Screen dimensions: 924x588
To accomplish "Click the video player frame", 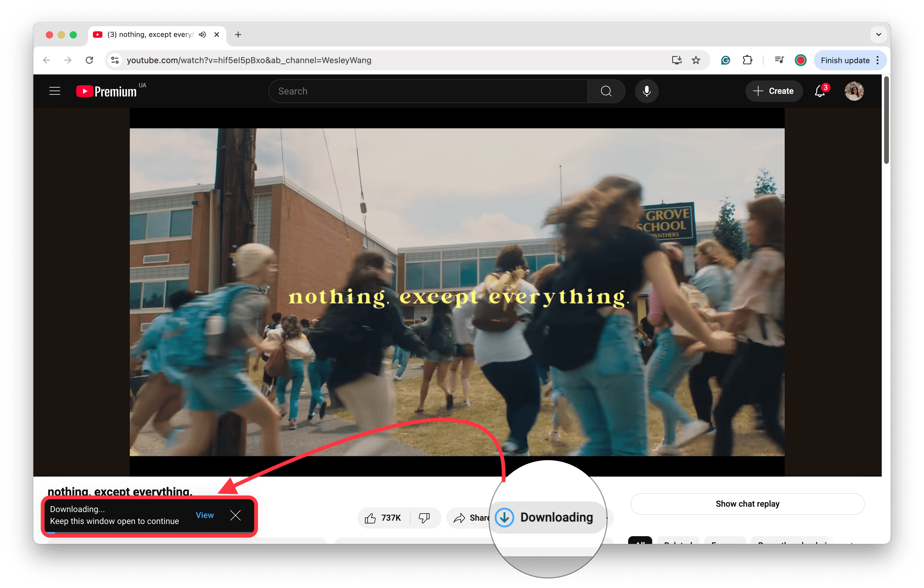I will (x=457, y=292).
